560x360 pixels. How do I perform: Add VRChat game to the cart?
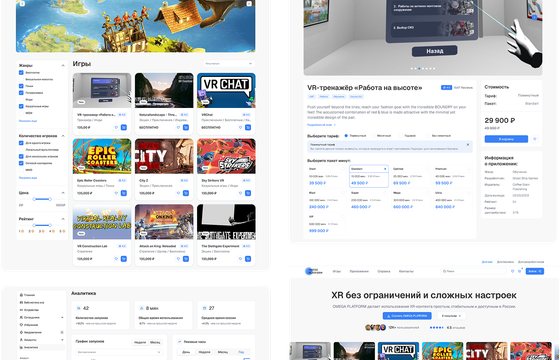(x=248, y=128)
